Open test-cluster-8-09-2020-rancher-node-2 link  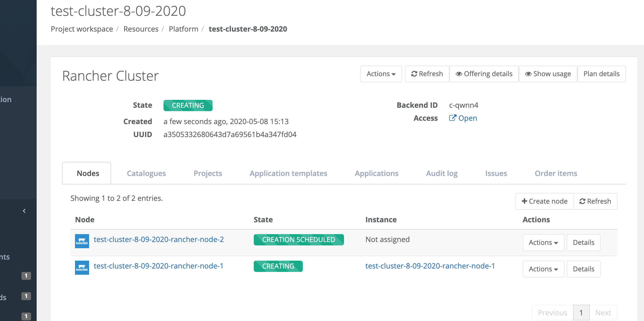coord(159,239)
